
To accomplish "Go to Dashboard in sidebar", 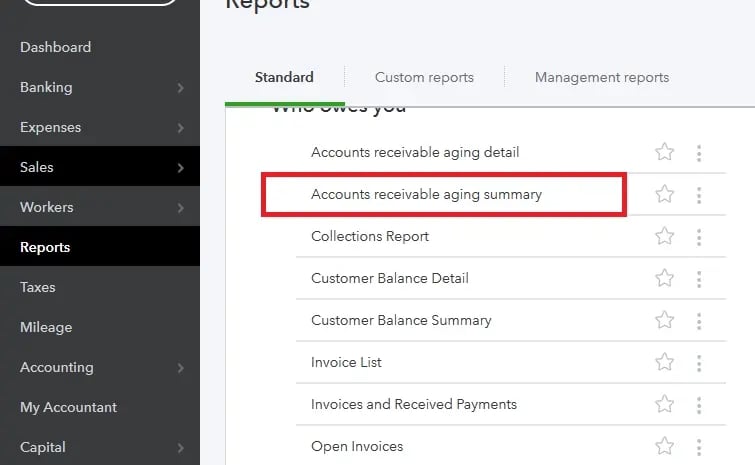I will [x=55, y=47].
